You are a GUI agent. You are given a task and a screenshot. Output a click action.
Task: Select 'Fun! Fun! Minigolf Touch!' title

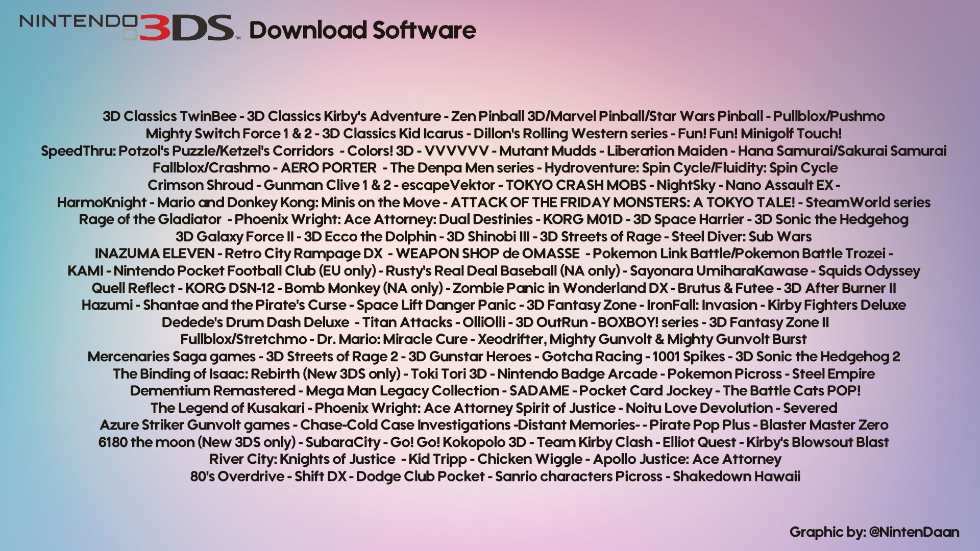pyautogui.click(x=760, y=134)
